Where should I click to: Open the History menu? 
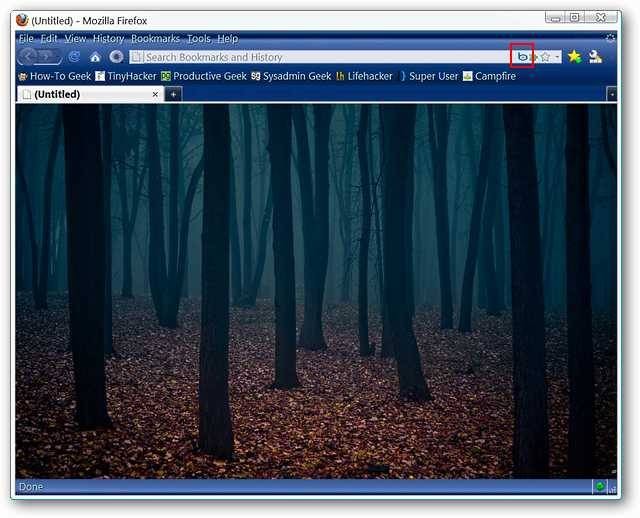pyautogui.click(x=108, y=39)
